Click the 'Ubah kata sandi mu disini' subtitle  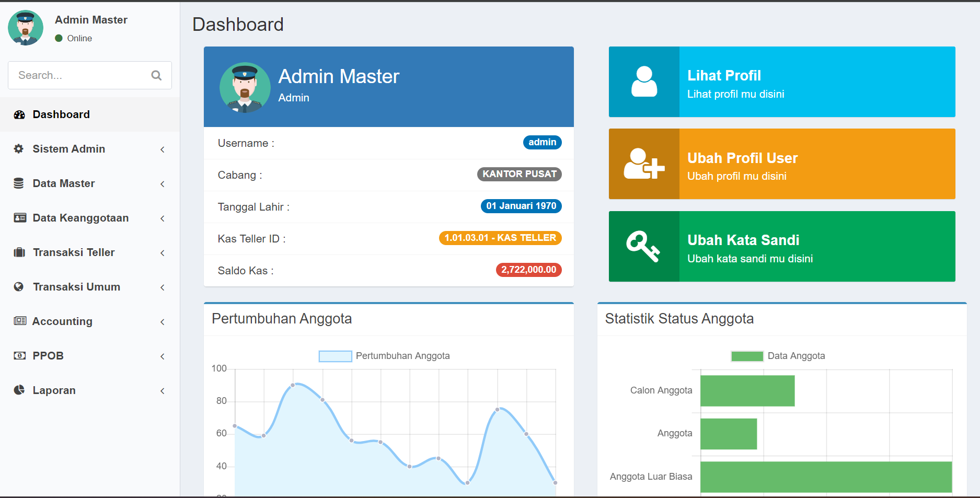(x=750, y=259)
